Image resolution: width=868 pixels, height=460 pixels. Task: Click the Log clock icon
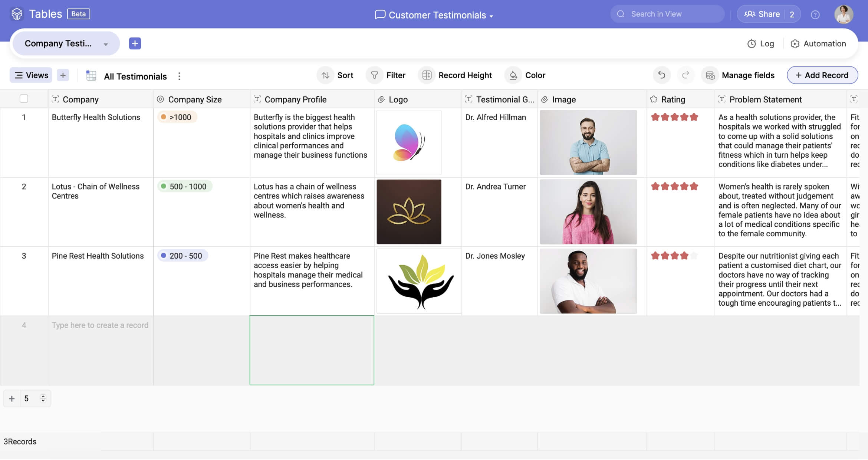click(752, 44)
